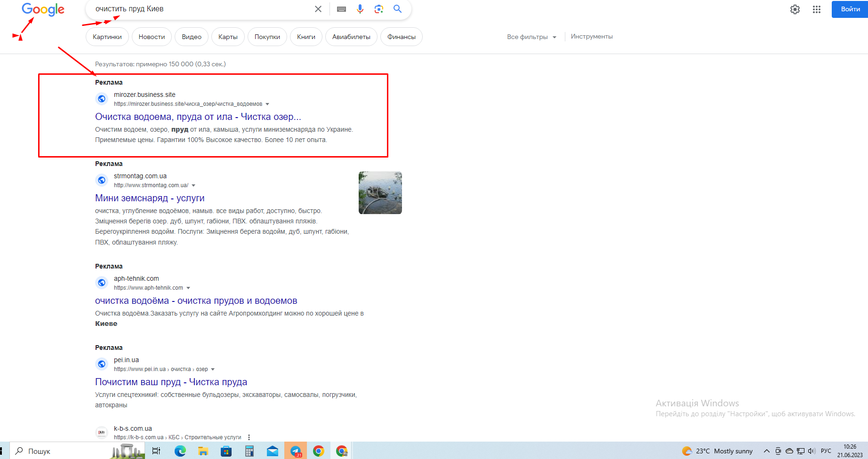The image size is (868, 459).
Task: Switch to the Картинки tab
Action: (x=107, y=37)
